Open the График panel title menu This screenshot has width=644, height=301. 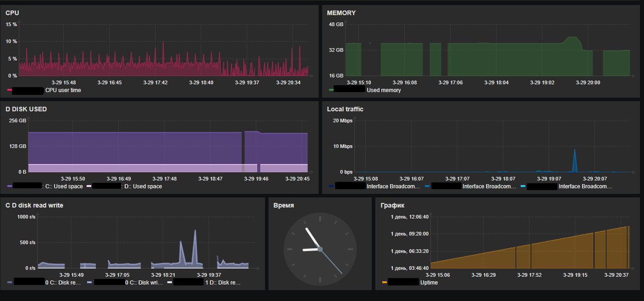(392, 205)
